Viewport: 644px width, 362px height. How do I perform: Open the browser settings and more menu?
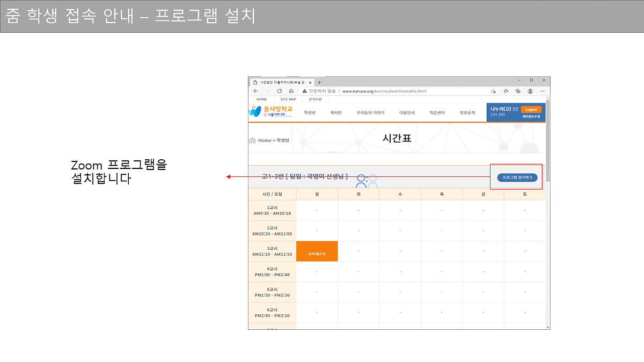(543, 91)
